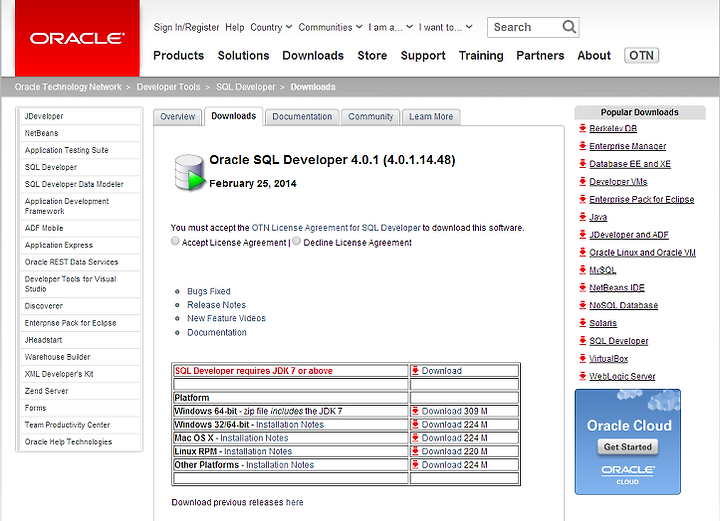Open the New Feature Videos link
This screenshot has width=720, height=521.
226,318
